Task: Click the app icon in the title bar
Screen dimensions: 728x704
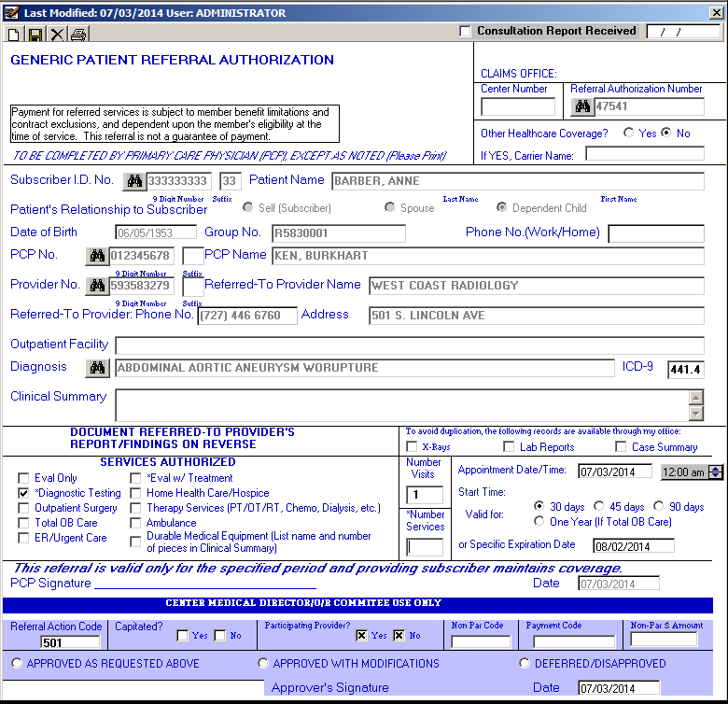Action: (x=11, y=12)
